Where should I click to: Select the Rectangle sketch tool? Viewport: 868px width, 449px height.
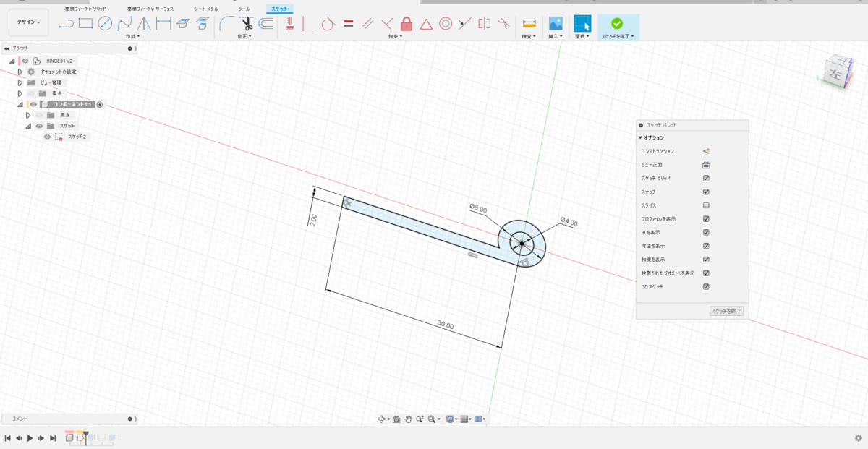[x=85, y=23]
